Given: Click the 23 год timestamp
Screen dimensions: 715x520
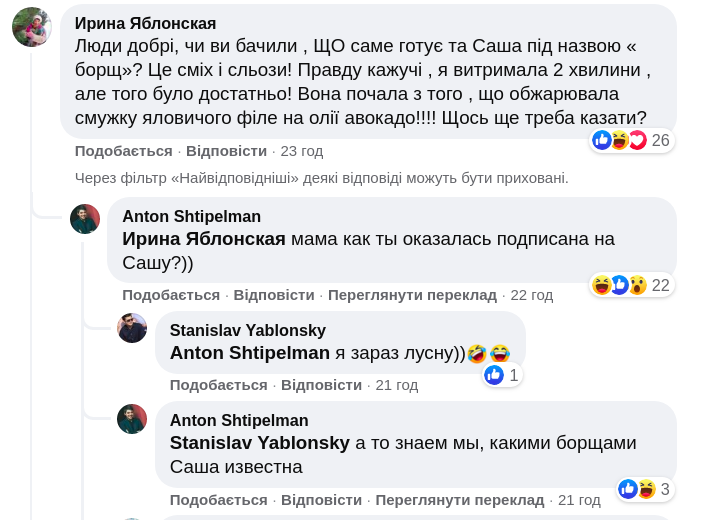Looking at the screenshot, I should click(x=301, y=151).
